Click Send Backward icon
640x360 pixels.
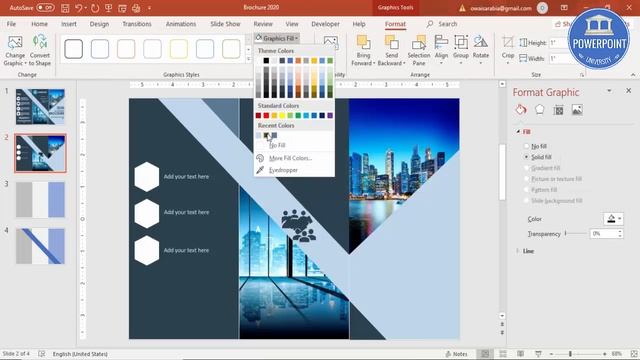point(391,42)
